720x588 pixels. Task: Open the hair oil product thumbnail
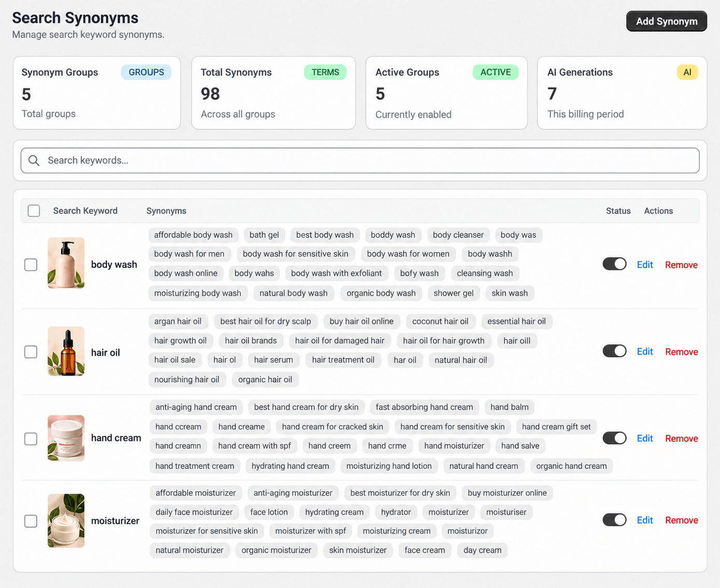point(66,351)
